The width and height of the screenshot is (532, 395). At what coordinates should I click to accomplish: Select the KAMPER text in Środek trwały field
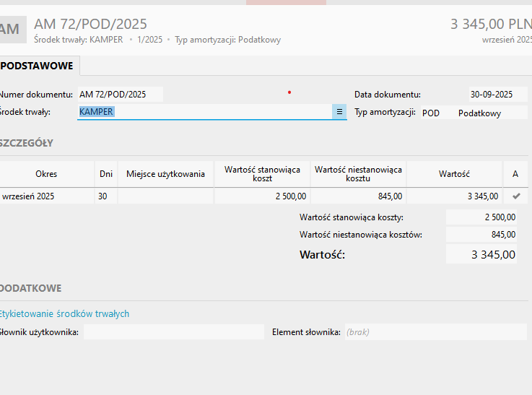point(97,112)
